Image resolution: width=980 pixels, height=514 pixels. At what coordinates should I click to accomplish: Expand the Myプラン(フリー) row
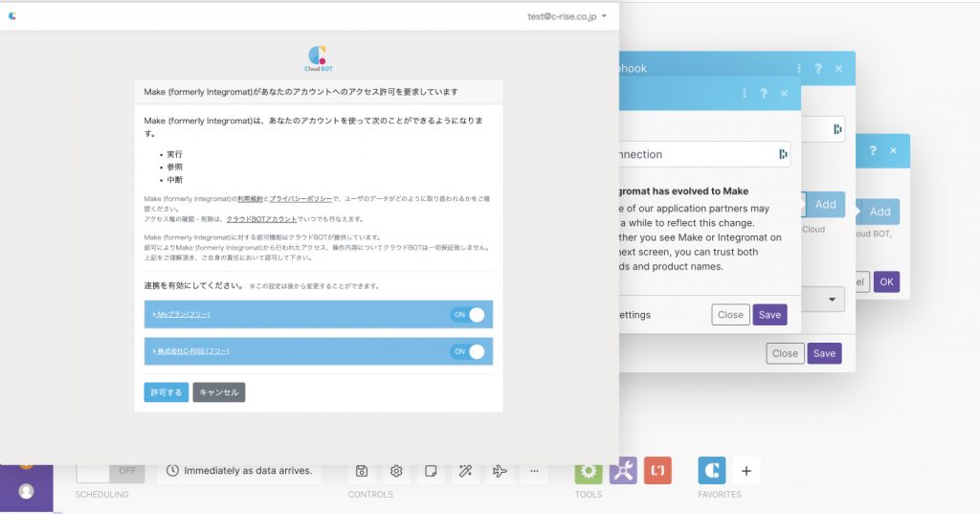click(x=181, y=315)
